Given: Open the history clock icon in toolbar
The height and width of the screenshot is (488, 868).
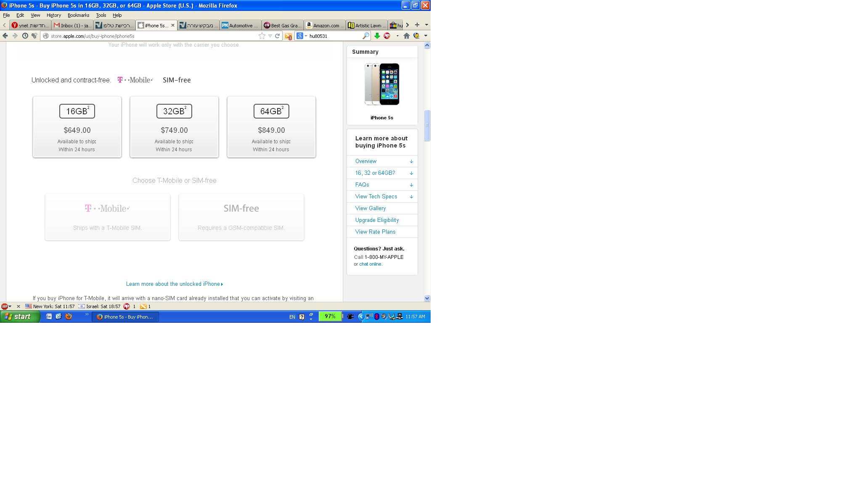Looking at the screenshot, I should pyautogui.click(x=25, y=36).
